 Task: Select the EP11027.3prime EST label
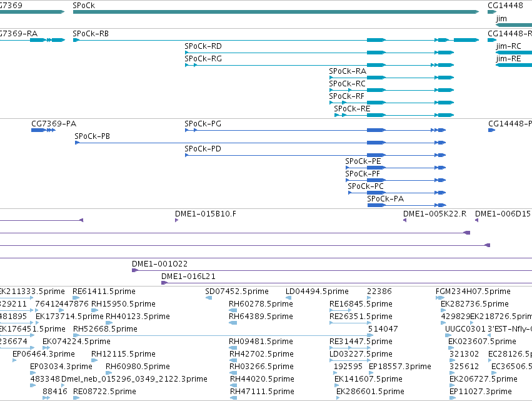pos(481,392)
